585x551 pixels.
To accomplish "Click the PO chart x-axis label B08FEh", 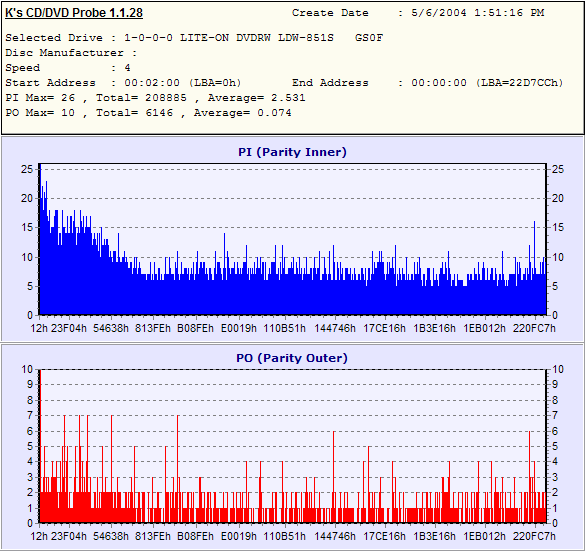I will point(195,536).
